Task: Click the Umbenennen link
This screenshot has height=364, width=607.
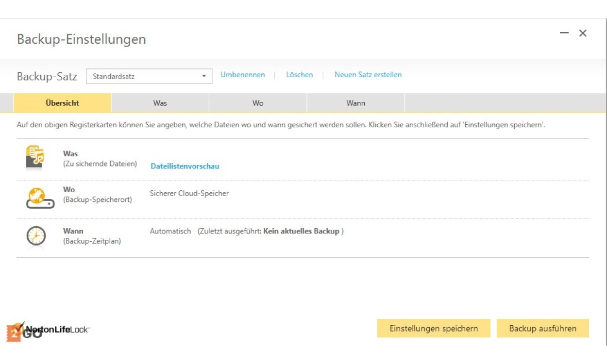Action: point(243,75)
